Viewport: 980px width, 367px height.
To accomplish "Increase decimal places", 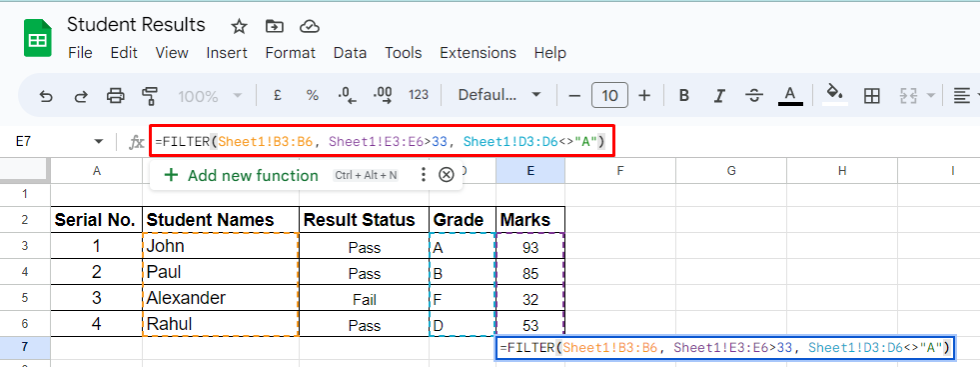I will pyautogui.click(x=383, y=95).
